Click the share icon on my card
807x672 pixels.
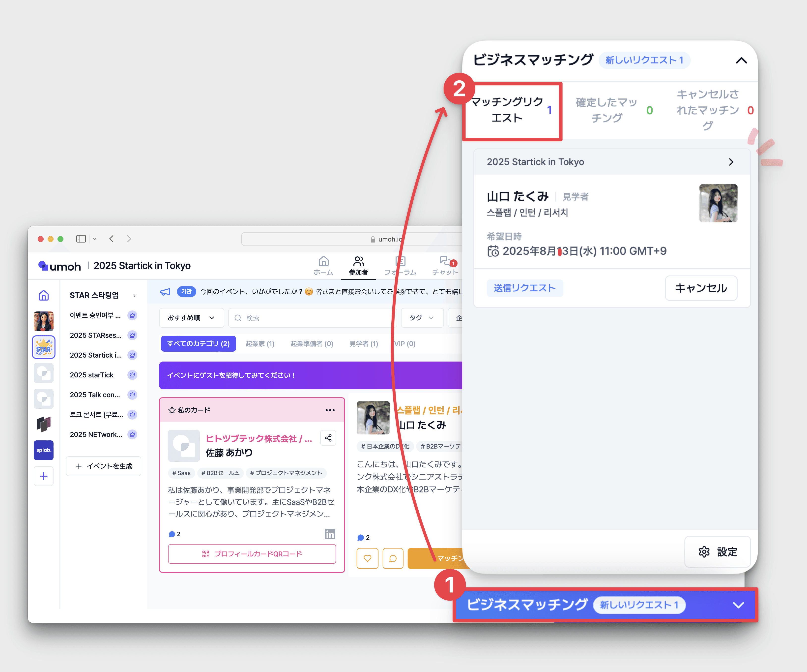[328, 438]
